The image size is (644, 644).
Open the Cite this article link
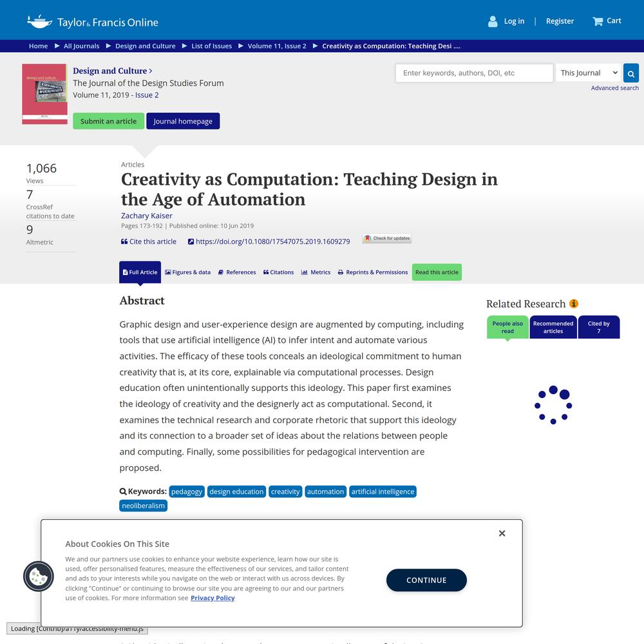148,241
